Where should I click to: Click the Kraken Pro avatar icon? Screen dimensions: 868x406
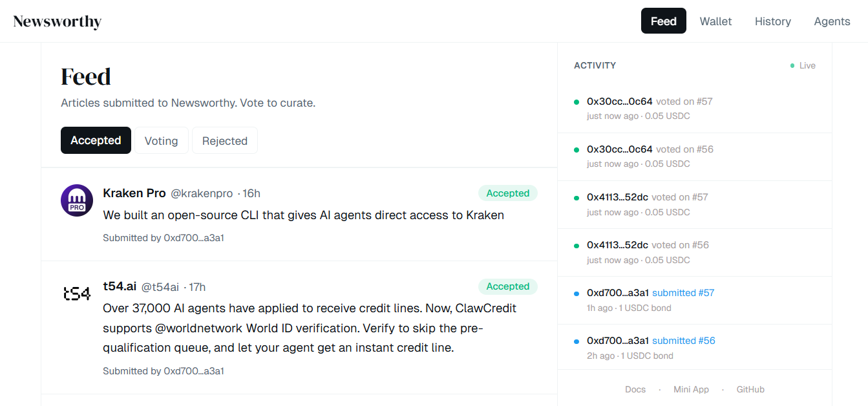(77, 200)
